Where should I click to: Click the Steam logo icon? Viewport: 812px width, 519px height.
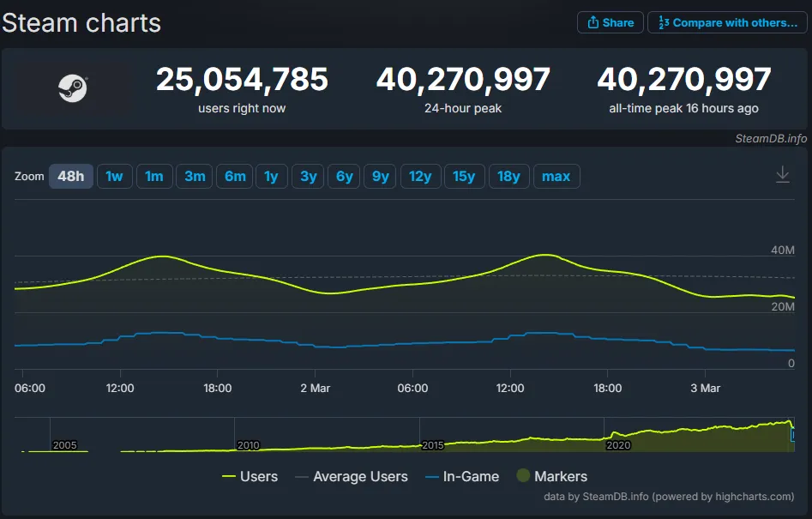73,88
